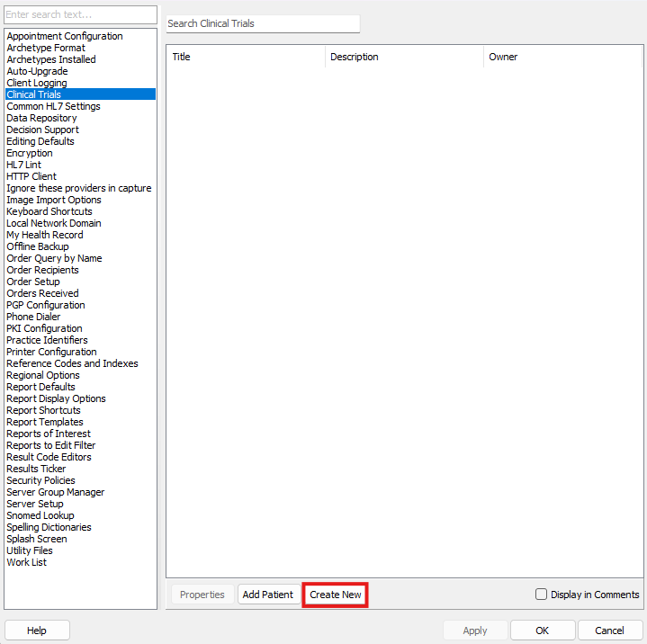Click the Create New button
This screenshot has height=644, width=647.
pos(335,595)
